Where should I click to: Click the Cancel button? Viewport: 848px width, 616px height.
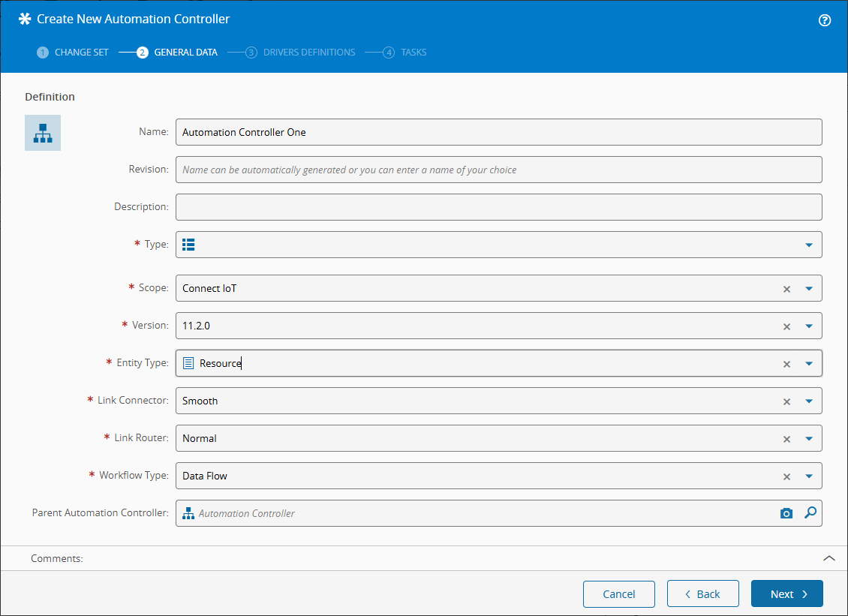tap(618, 593)
